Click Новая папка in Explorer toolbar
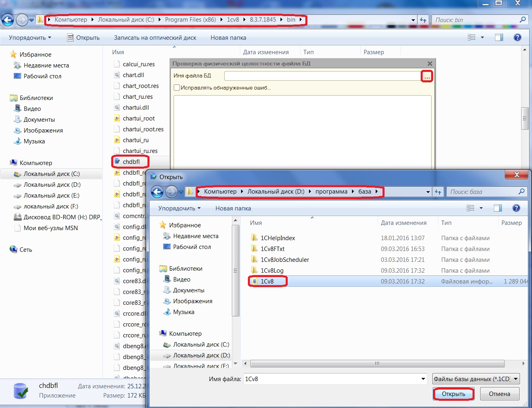The image size is (532, 408). click(x=228, y=37)
